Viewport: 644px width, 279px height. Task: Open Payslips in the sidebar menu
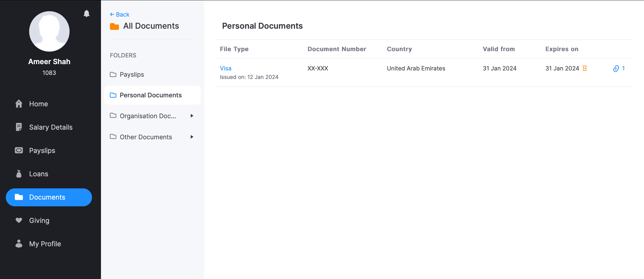click(x=42, y=150)
